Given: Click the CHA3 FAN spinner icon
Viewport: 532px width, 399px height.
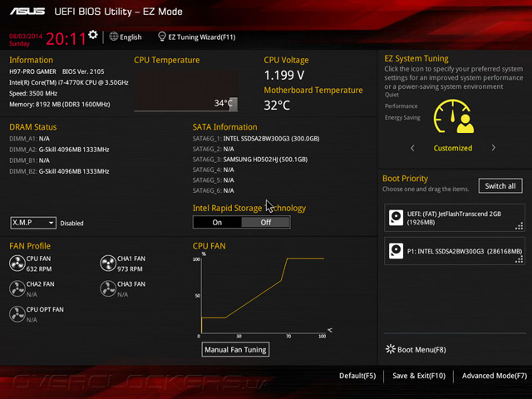Looking at the screenshot, I should (x=108, y=288).
